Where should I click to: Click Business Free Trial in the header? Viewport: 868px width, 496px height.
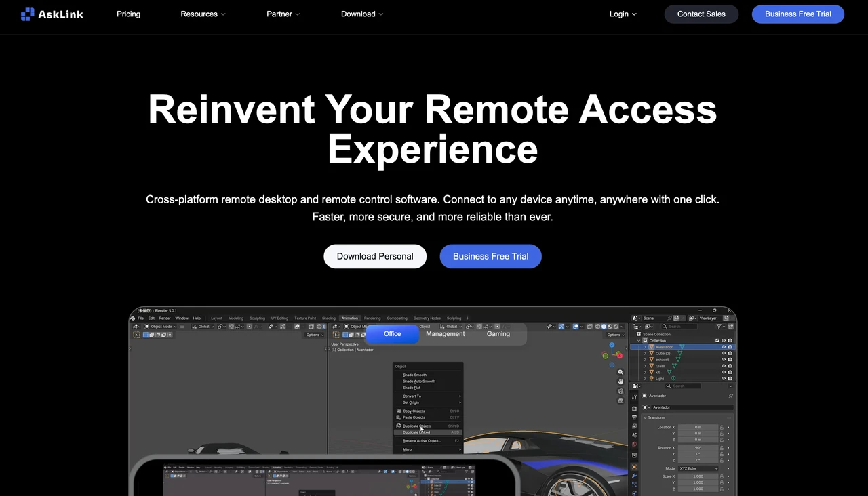(798, 14)
